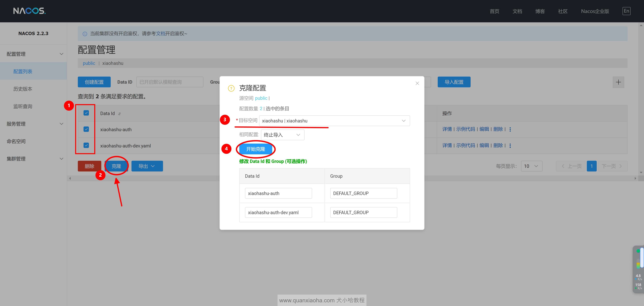Click the plus icon beside 导入配置
This screenshot has height=306, width=644.
click(618, 82)
